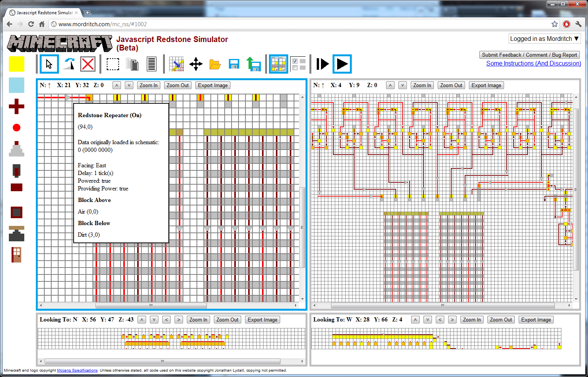588x377 pixels.
Task: Select the red dot palette item
Action: click(17, 128)
